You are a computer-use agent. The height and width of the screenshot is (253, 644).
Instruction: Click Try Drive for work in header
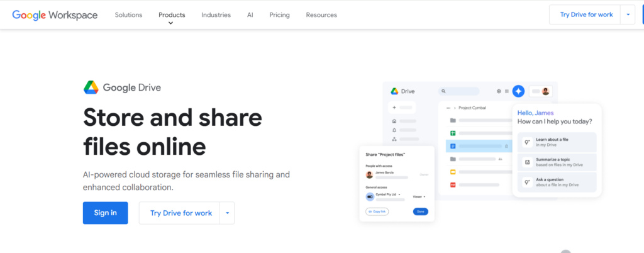(586, 14)
